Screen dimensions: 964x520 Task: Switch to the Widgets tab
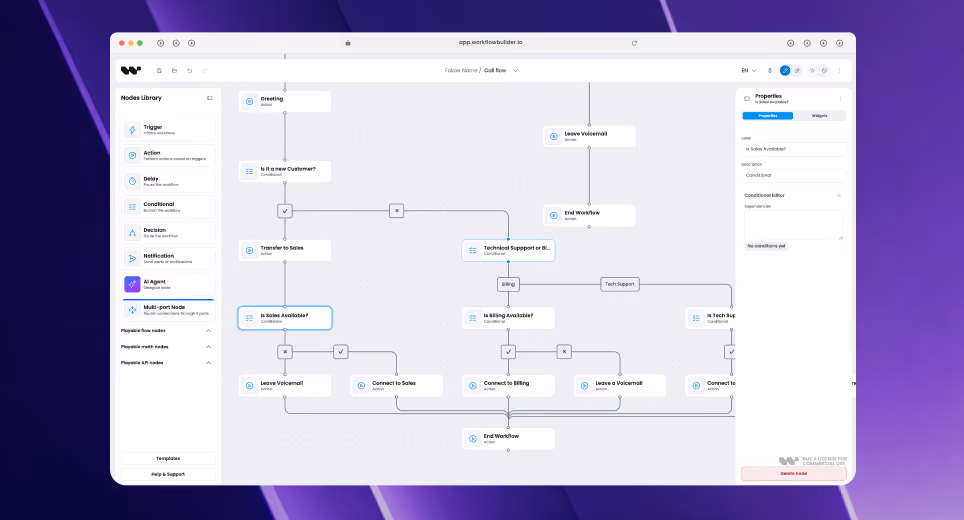pyautogui.click(x=820, y=116)
